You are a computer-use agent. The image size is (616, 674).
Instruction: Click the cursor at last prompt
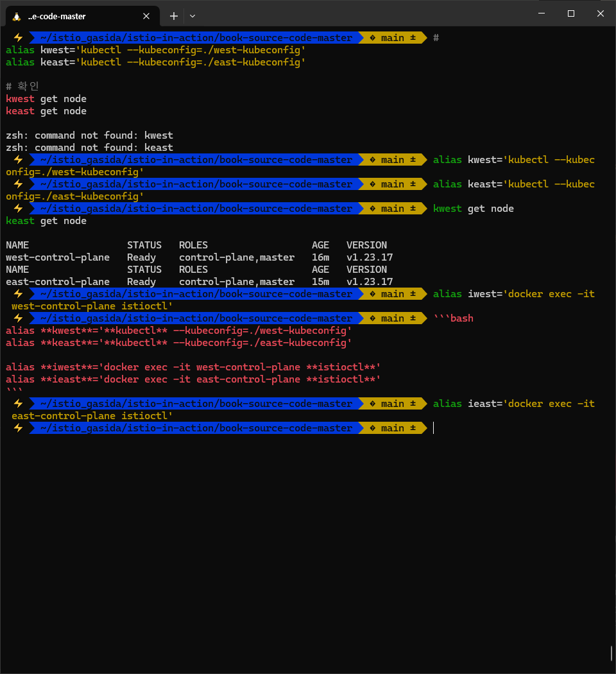(x=433, y=428)
